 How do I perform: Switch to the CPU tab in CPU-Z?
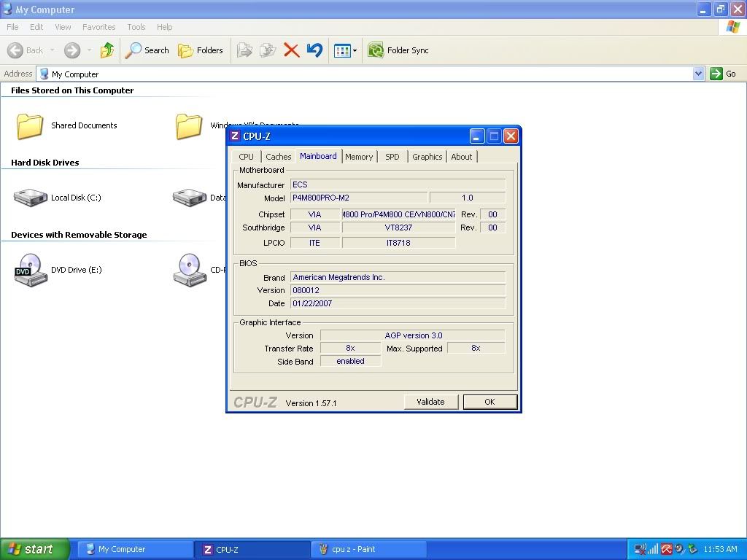pyautogui.click(x=247, y=157)
